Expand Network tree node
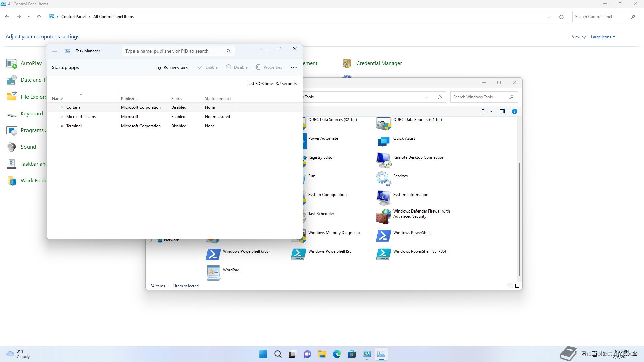This screenshot has width=644, height=362. [151, 240]
